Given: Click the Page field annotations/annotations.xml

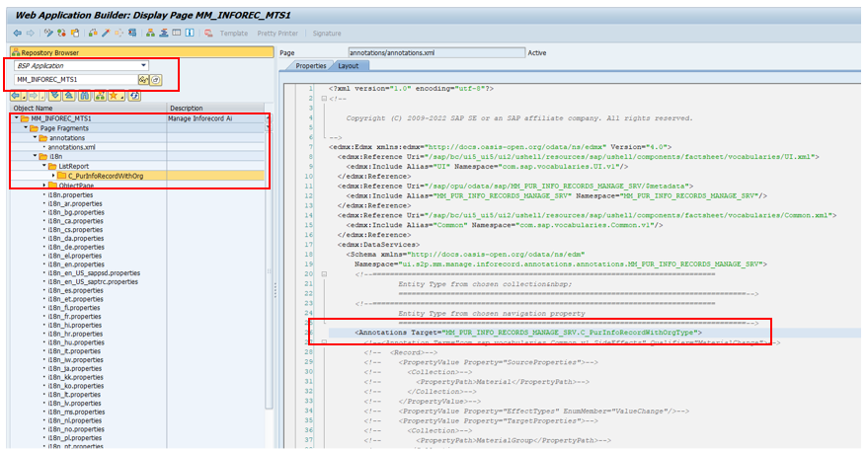Looking at the screenshot, I should 436,52.
